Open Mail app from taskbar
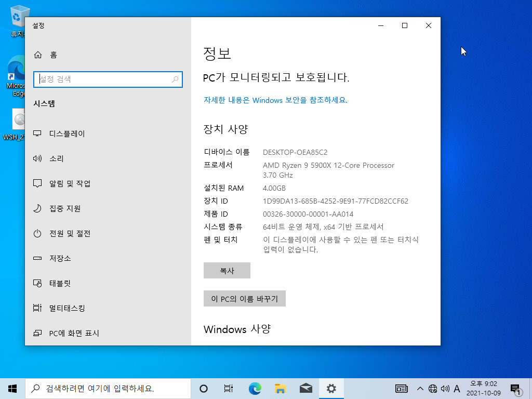532x399 pixels. pos(306,389)
